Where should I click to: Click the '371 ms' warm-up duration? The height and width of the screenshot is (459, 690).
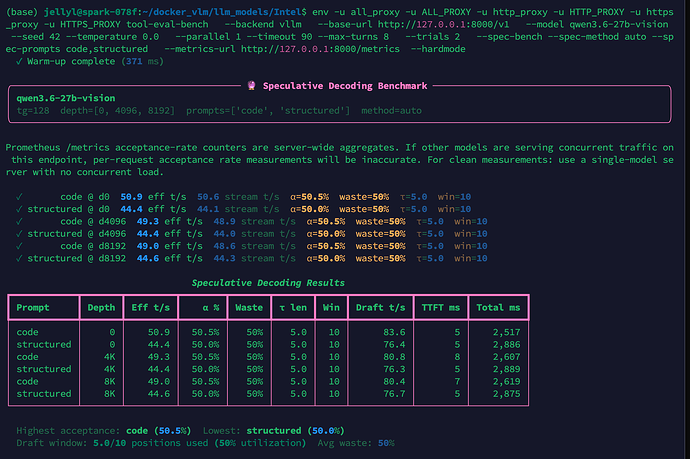click(142, 61)
